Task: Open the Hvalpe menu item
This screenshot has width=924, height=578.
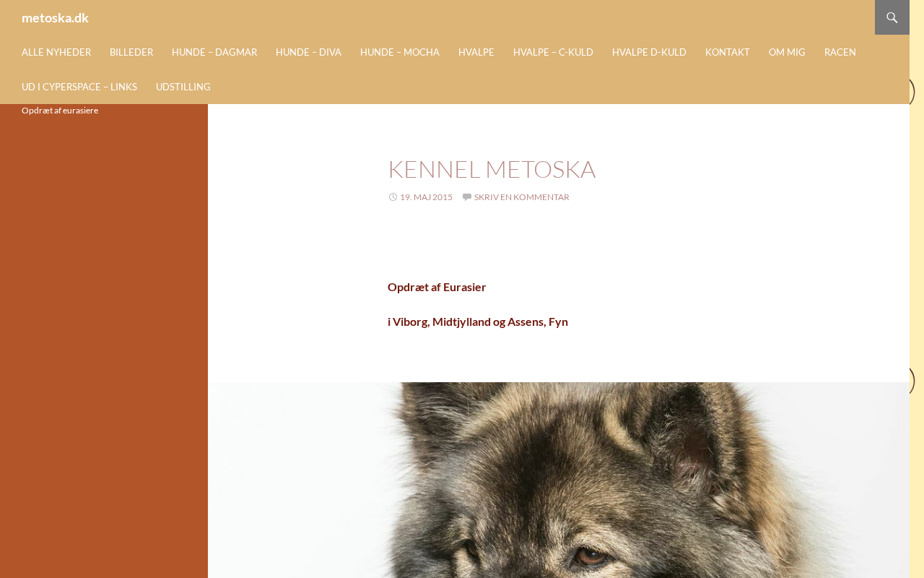Action: click(476, 52)
